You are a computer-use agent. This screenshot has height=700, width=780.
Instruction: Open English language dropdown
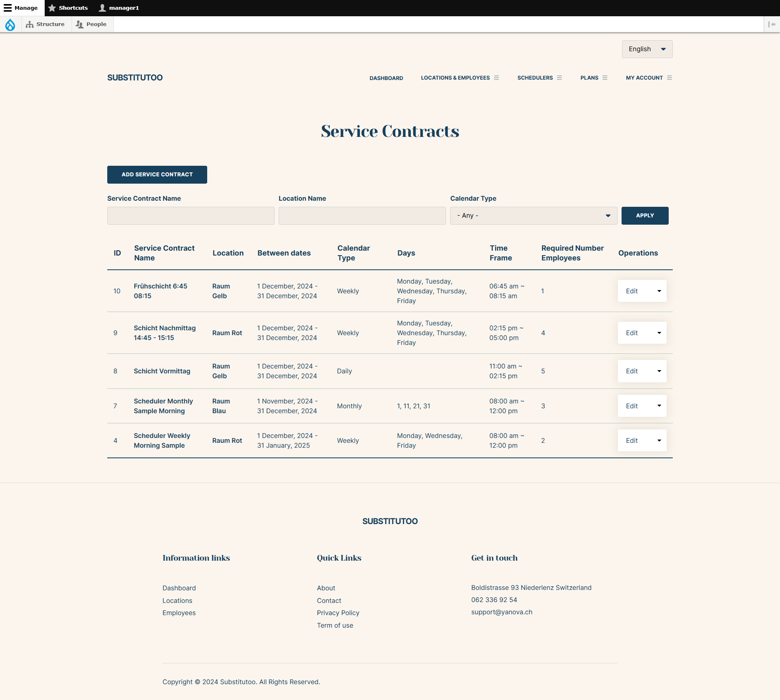[x=647, y=49]
